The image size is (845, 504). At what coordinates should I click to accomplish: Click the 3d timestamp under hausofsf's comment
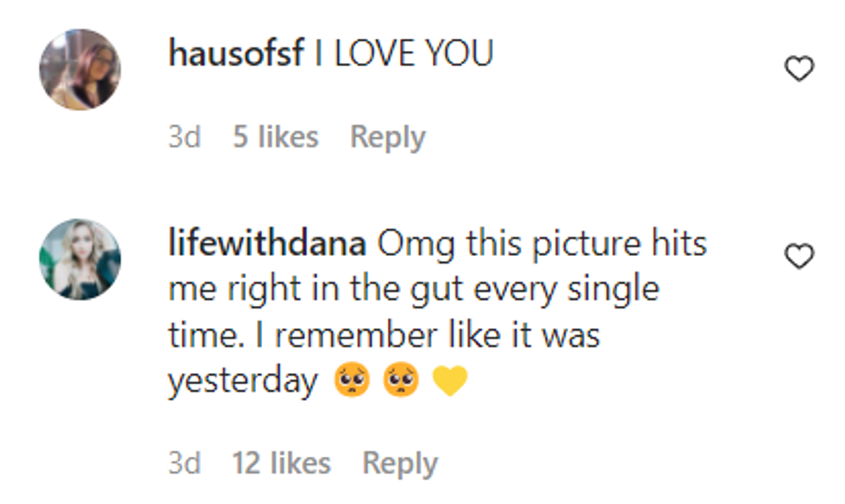pyautogui.click(x=184, y=137)
